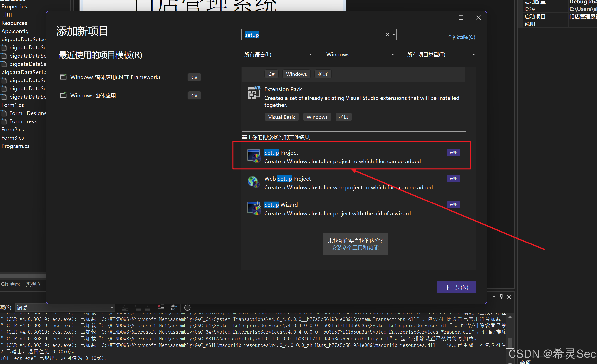Switch to the Git 更改 tab
Screen dimensions: 597x364
11,284
